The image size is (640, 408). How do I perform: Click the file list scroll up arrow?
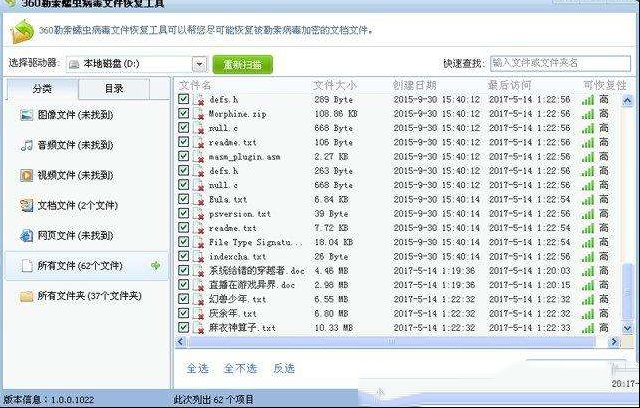point(627,100)
